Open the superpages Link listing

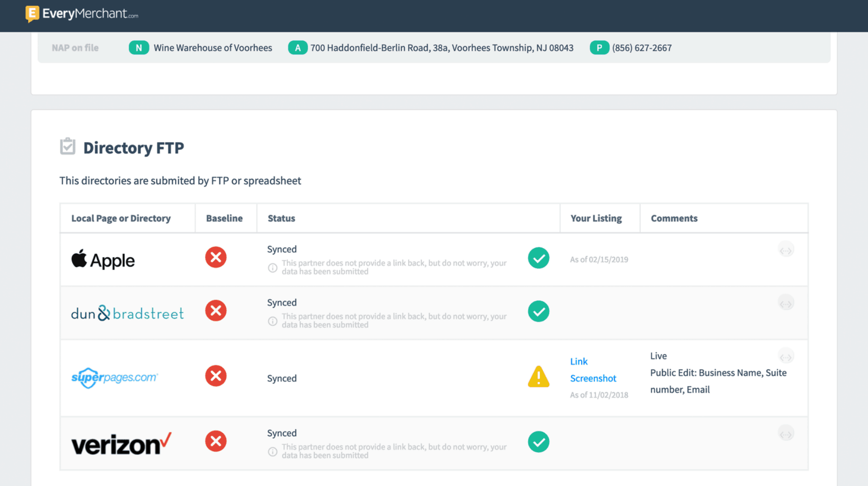click(x=579, y=362)
